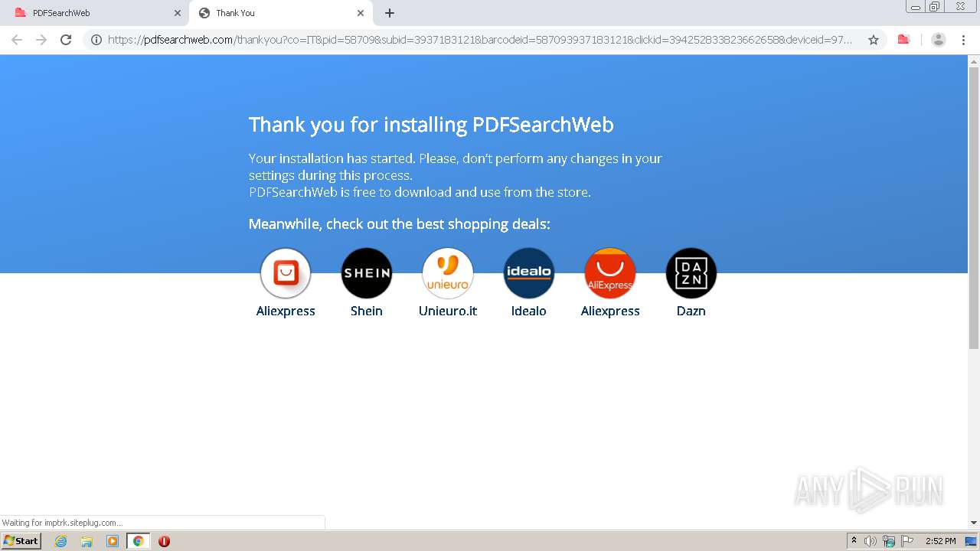980x551 pixels.
Task: Click the 2:52 PM clock
Action: point(941,541)
